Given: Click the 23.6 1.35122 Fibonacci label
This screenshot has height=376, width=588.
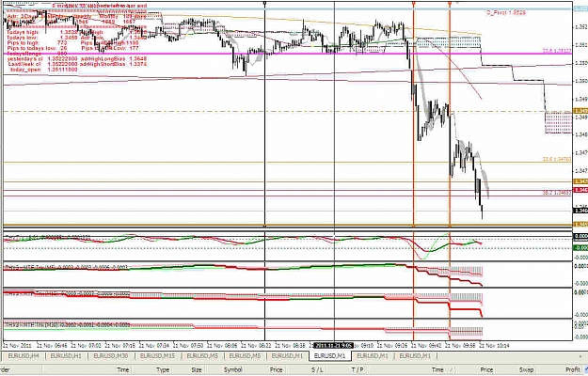Looking at the screenshot, I should click(x=557, y=51).
